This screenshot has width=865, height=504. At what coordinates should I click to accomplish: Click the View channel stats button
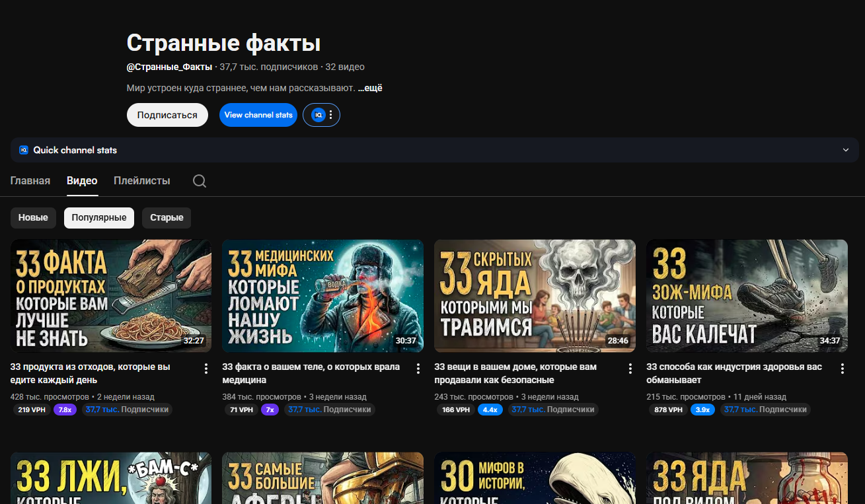pyautogui.click(x=258, y=115)
